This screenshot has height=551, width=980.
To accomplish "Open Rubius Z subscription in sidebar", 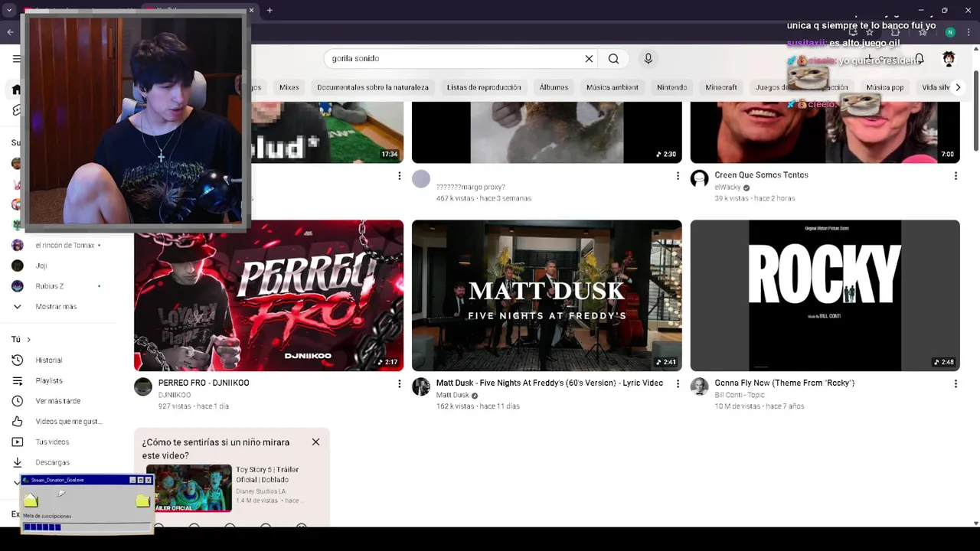I will point(50,286).
